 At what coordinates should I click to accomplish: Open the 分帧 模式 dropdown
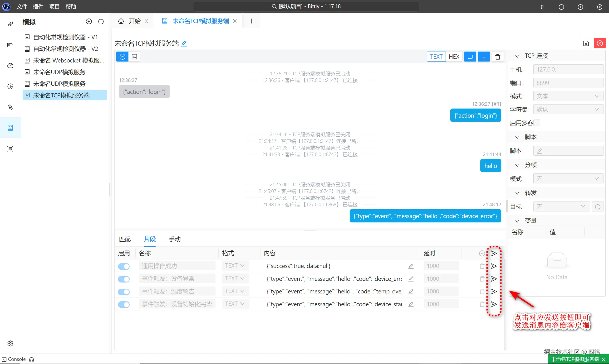(x=568, y=179)
